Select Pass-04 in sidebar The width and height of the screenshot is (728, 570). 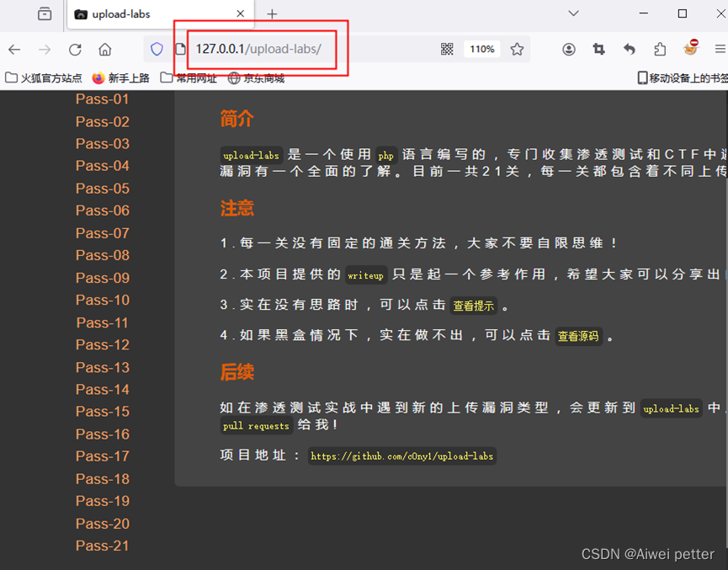click(x=102, y=166)
